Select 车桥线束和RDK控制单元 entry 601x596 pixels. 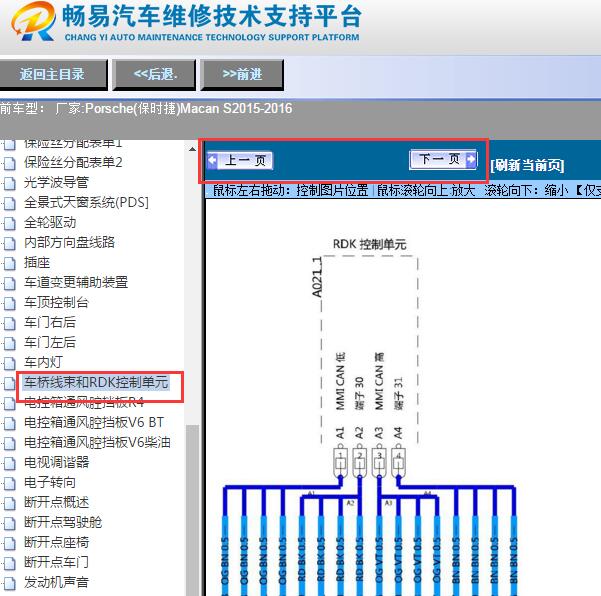[x=96, y=383]
